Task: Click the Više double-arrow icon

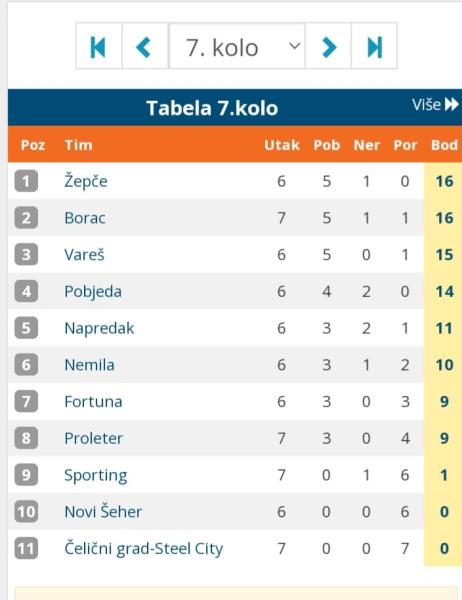Action: click(x=452, y=104)
